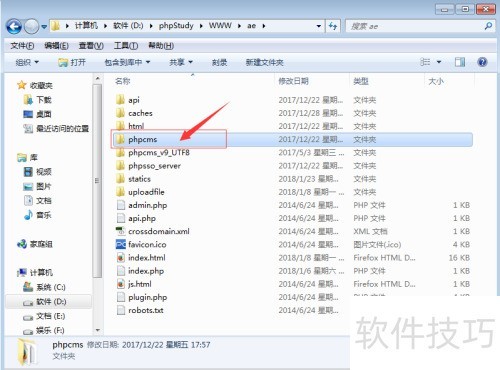
Task: Select 家庭组 in the sidebar
Action: (35, 244)
